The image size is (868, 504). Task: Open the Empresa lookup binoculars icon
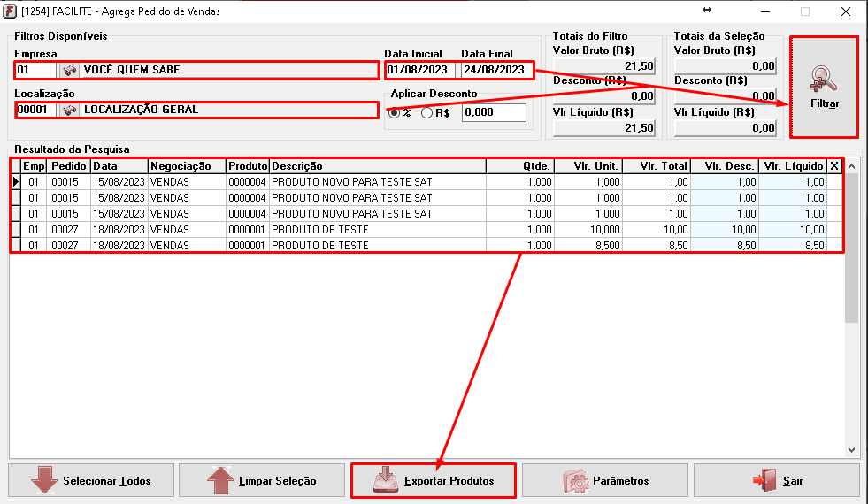click(x=69, y=70)
